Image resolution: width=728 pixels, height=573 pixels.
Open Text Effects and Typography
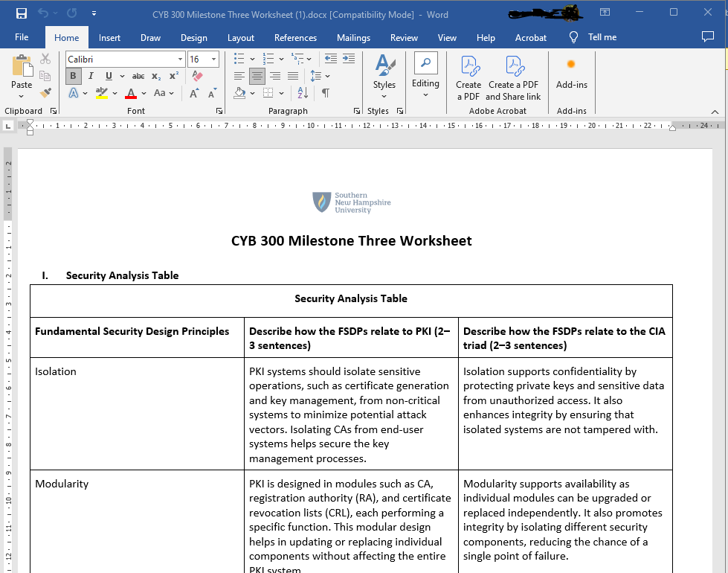(74, 93)
